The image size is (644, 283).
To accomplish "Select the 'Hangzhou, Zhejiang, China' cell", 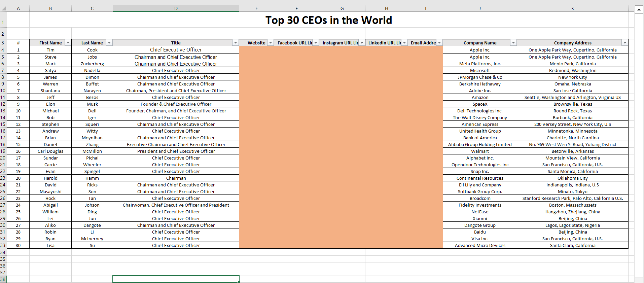I will [573, 212].
